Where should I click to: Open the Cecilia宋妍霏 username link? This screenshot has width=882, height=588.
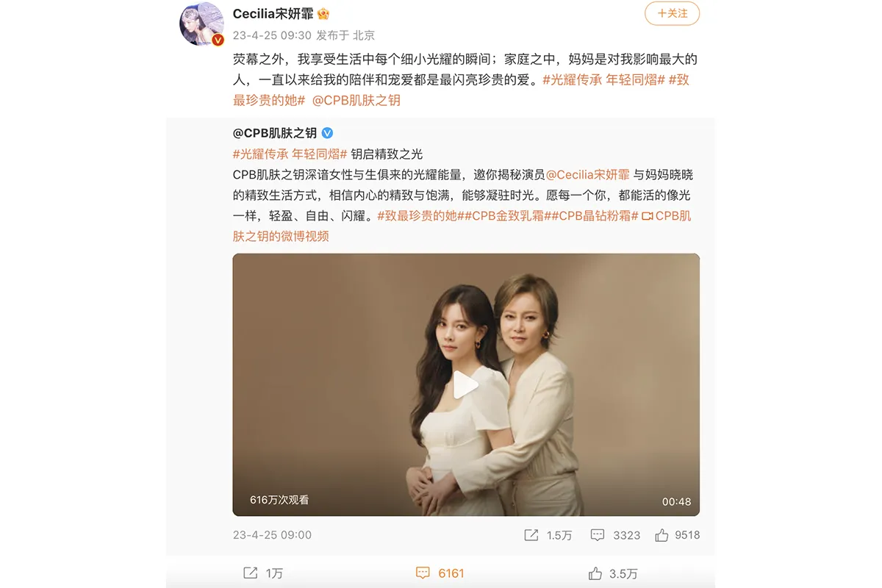click(x=273, y=14)
